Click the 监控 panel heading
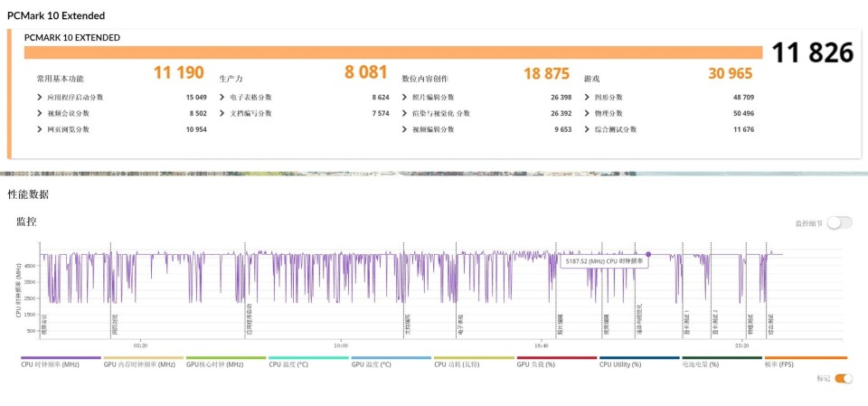Viewport: 868px width, 406px height. (x=26, y=222)
